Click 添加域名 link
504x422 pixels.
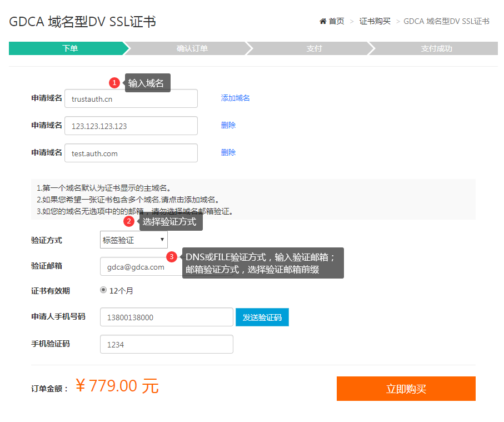click(235, 98)
